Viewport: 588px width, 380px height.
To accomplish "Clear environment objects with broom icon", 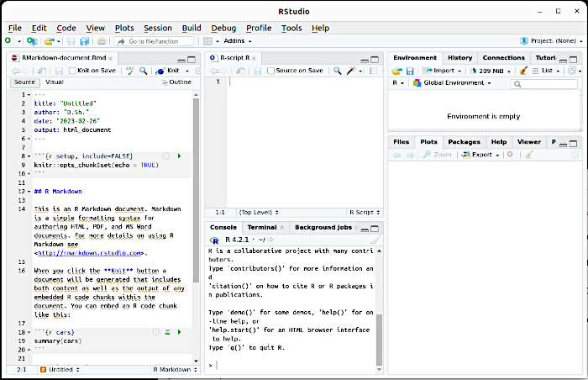I will pos(523,71).
